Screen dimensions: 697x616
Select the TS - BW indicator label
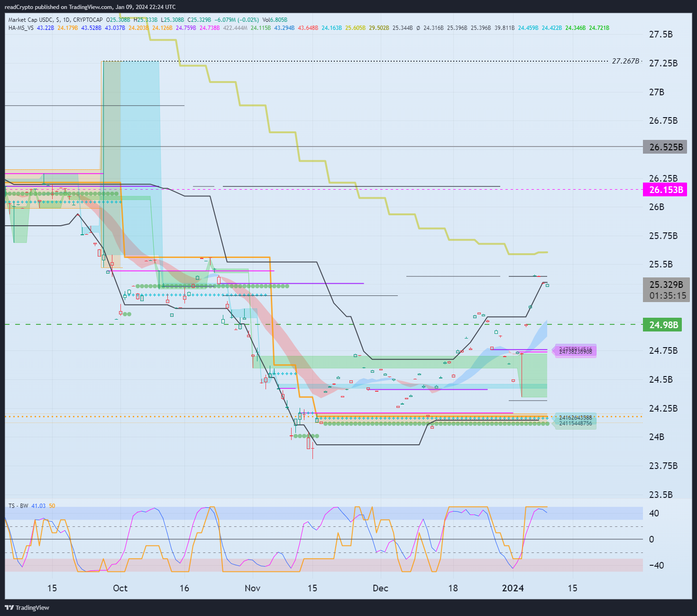[18, 506]
